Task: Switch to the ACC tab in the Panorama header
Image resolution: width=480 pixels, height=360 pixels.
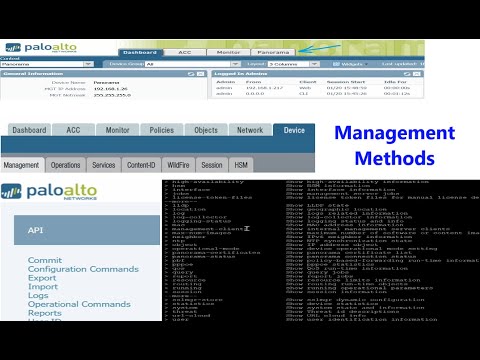Action: point(184,52)
